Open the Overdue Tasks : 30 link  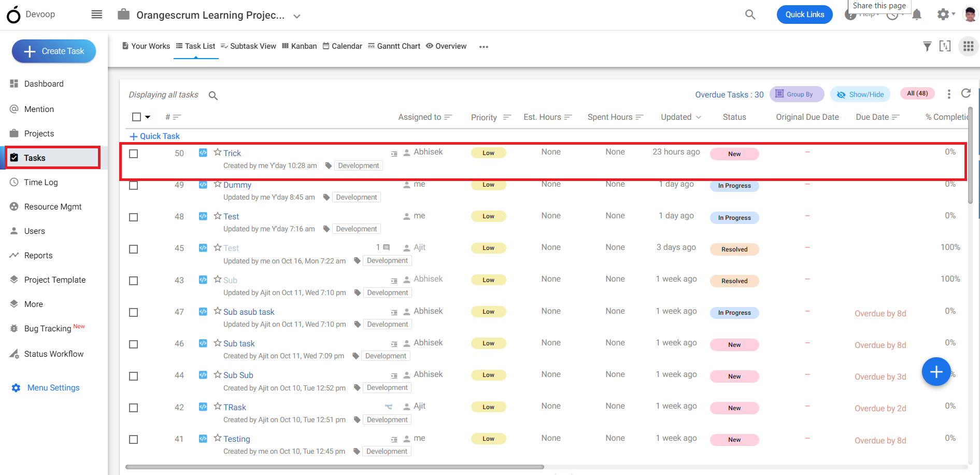729,95
